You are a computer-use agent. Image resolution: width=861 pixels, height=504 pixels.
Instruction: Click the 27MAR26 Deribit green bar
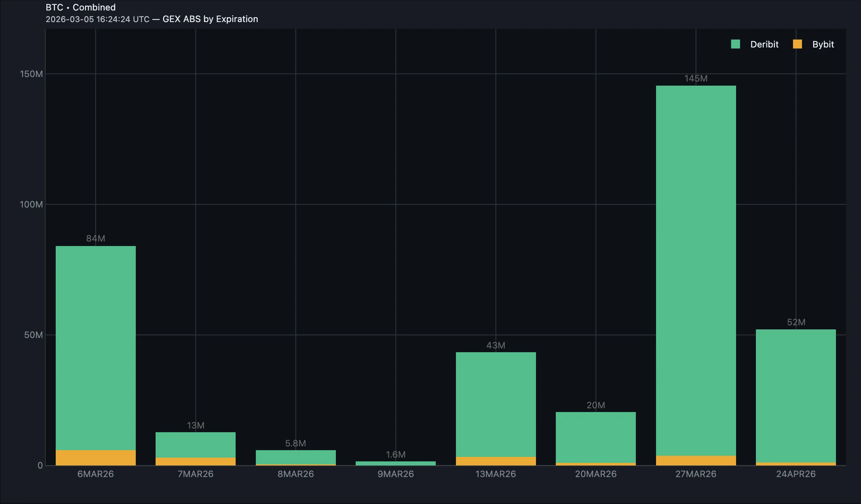pyautogui.click(x=696, y=269)
